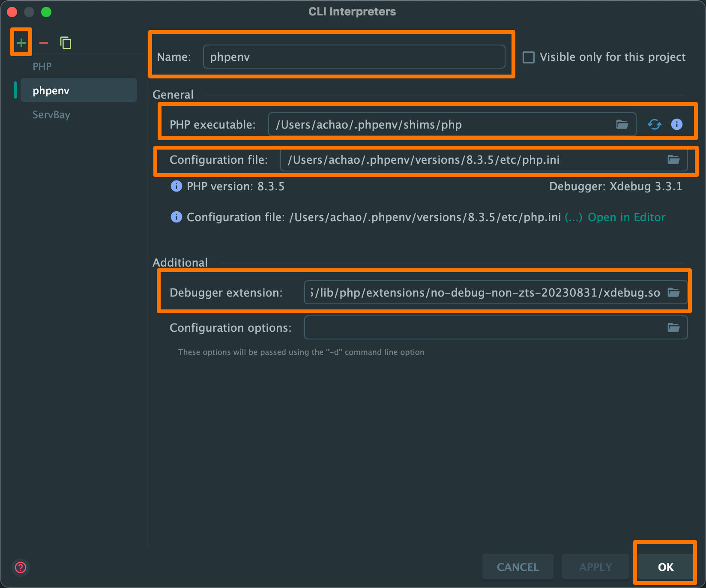
Task: Browse for PHP executable folder icon
Action: point(622,125)
